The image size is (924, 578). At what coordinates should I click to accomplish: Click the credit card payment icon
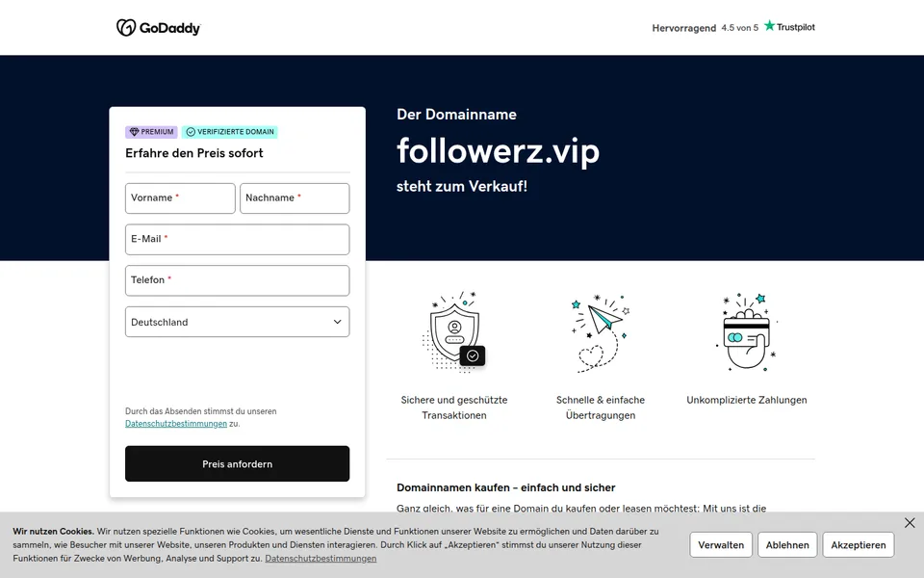pyautogui.click(x=747, y=332)
